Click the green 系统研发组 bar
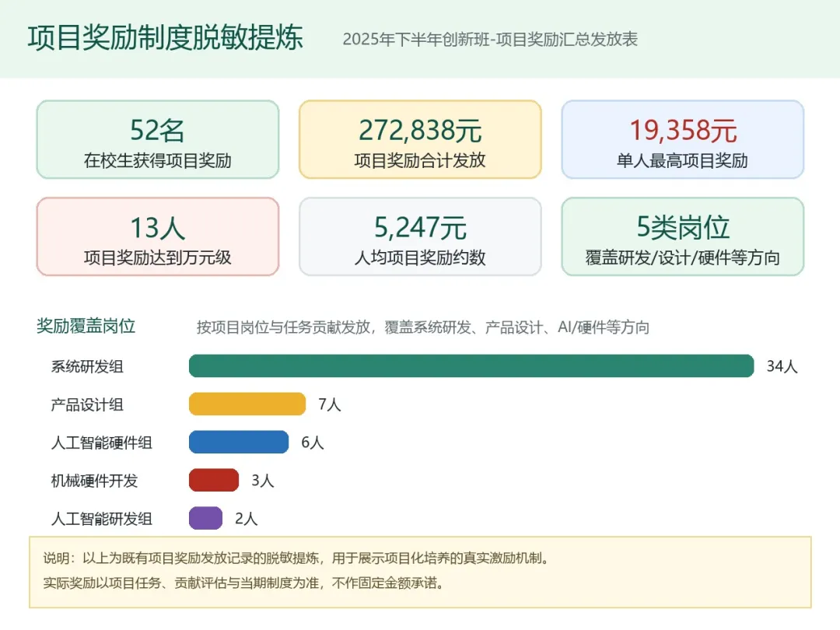The image size is (840, 630). click(471, 366)
